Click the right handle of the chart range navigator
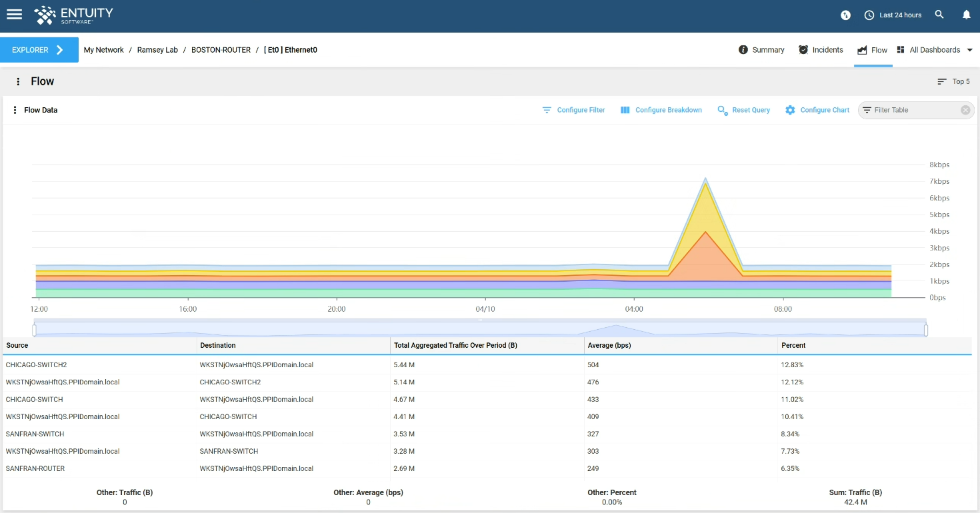 [925, 330]
